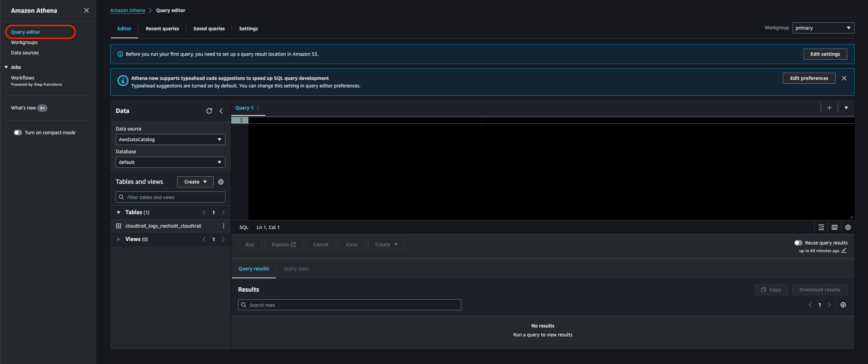Open Query editor in the sidebar
The width and height of the screenshot is (868, 364).
coord(25,32)
